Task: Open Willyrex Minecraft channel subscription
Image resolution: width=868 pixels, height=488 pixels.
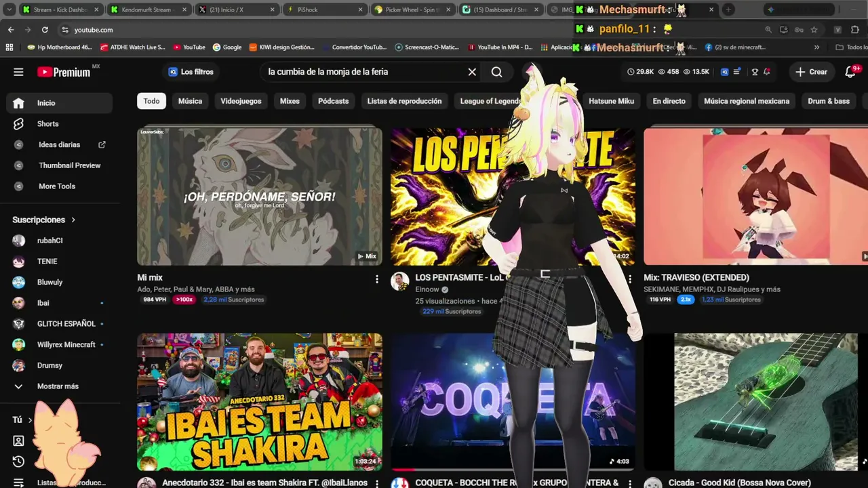Action: (59, 344)
